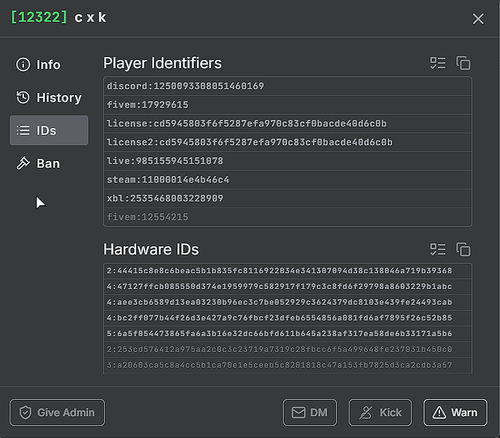Open the Info tab
Image resolution: width=500 pixels, height=438 pixels.
(x=49, y=65)
